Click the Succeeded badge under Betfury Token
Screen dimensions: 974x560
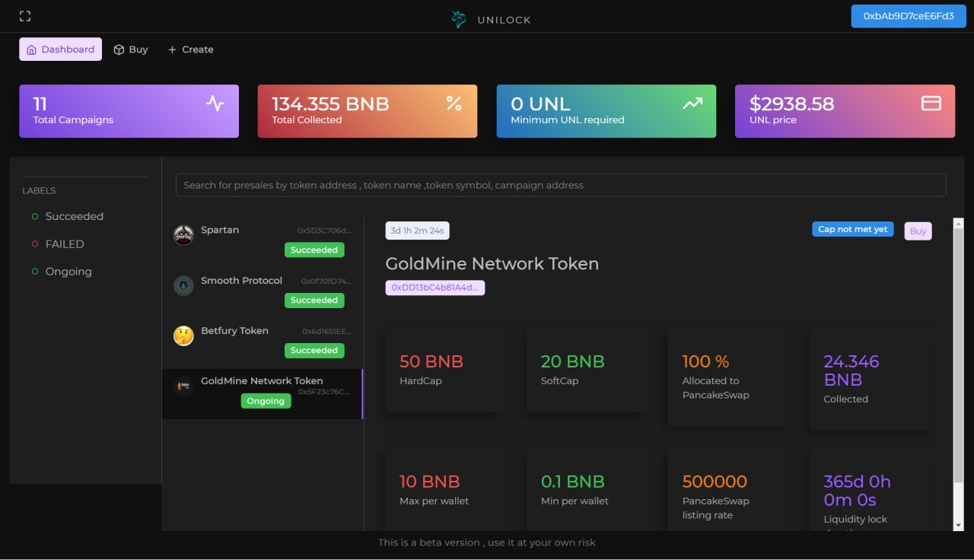pyautogui.click(x=314, y=351)
